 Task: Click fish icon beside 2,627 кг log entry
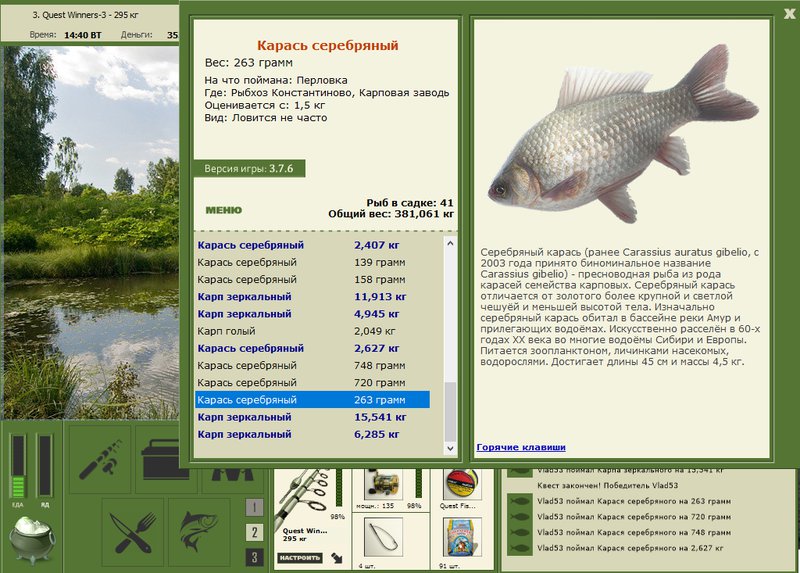pos(519,549)
